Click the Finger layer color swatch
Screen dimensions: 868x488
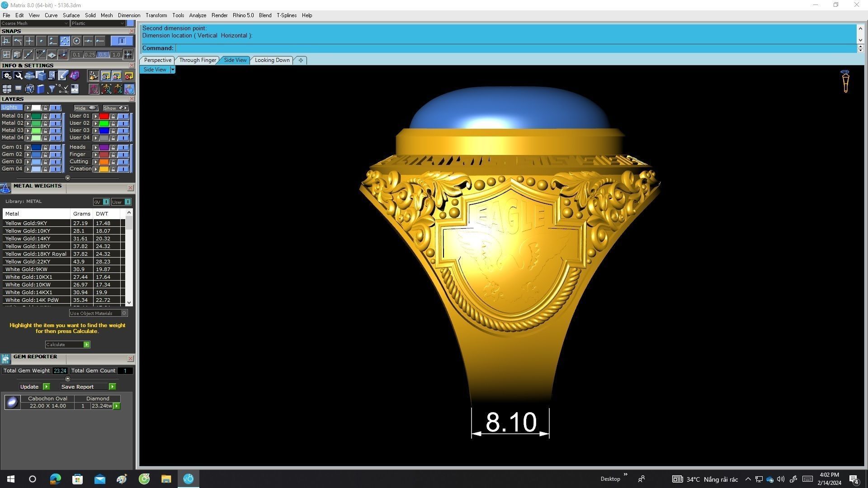104,155
